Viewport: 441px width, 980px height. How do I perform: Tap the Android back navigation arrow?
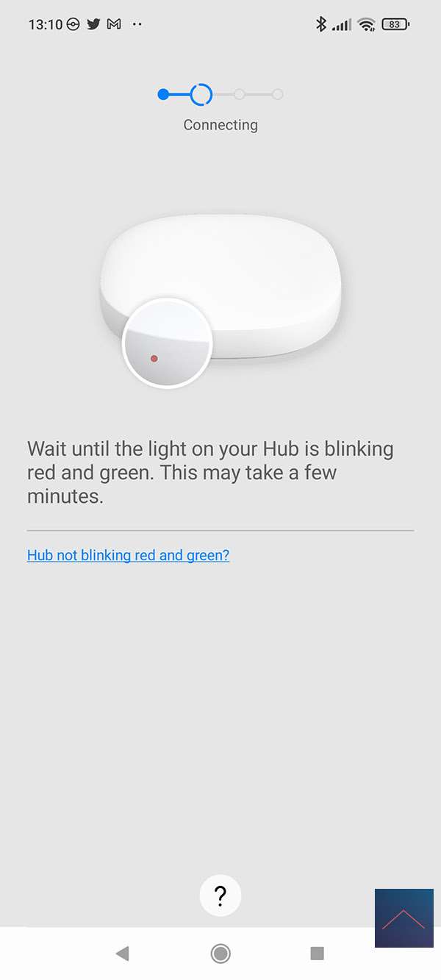coord(123,954)
